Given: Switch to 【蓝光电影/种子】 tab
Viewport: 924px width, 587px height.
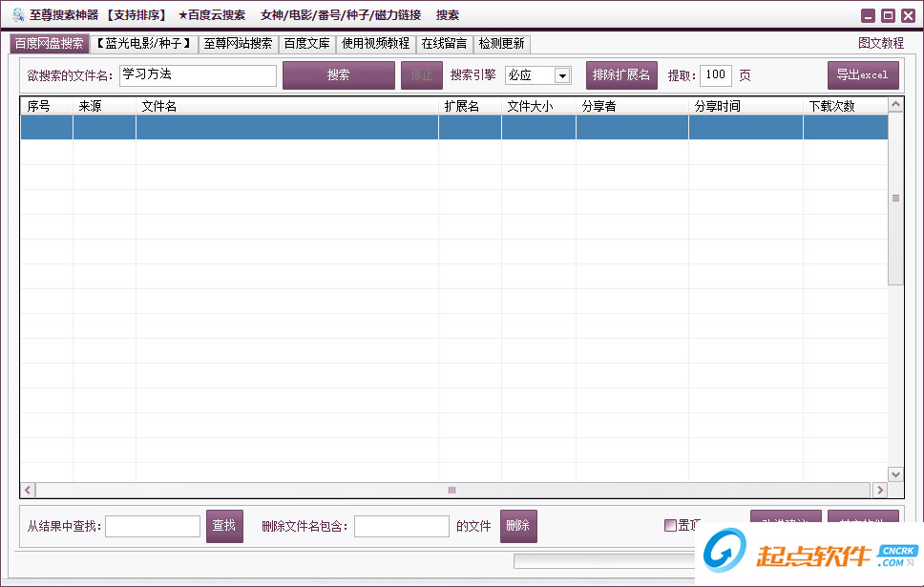Looking at the screenshot, I should pos(144,44).
